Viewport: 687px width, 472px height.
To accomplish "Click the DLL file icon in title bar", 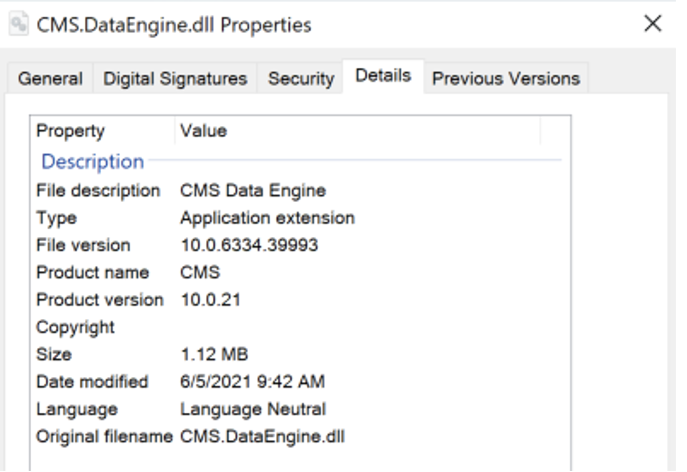I will pos(17,24).
